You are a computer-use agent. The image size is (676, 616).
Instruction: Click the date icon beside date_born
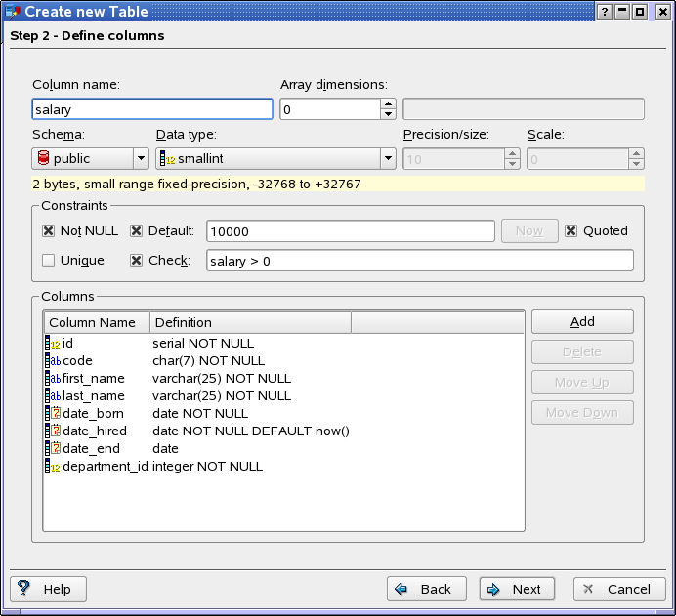point(53,413)
